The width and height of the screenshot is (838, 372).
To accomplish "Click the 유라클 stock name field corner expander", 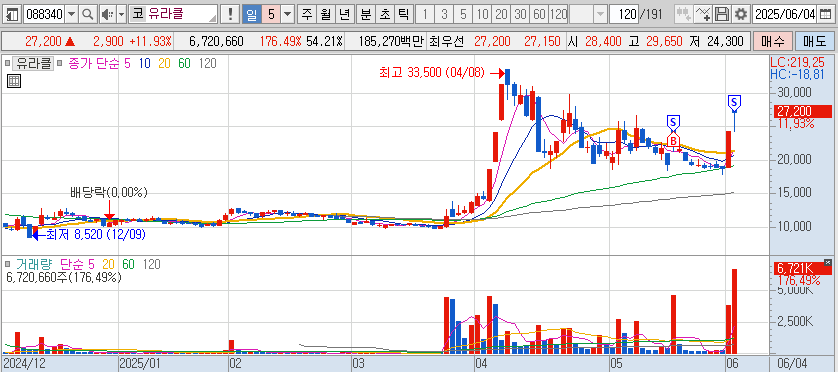I will click(x=214, y=18).
